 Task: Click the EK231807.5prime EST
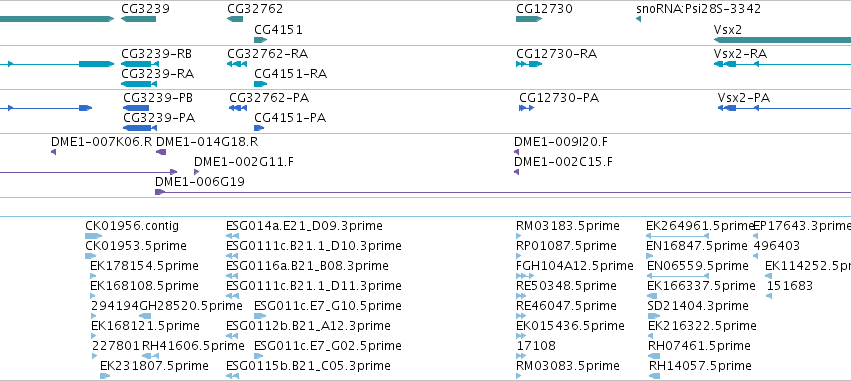coord(154,366)
